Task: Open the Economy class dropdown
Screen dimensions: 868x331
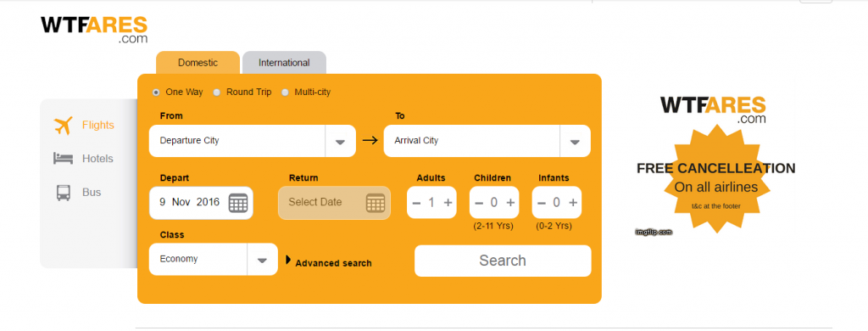Action: (x=213, y=259)
